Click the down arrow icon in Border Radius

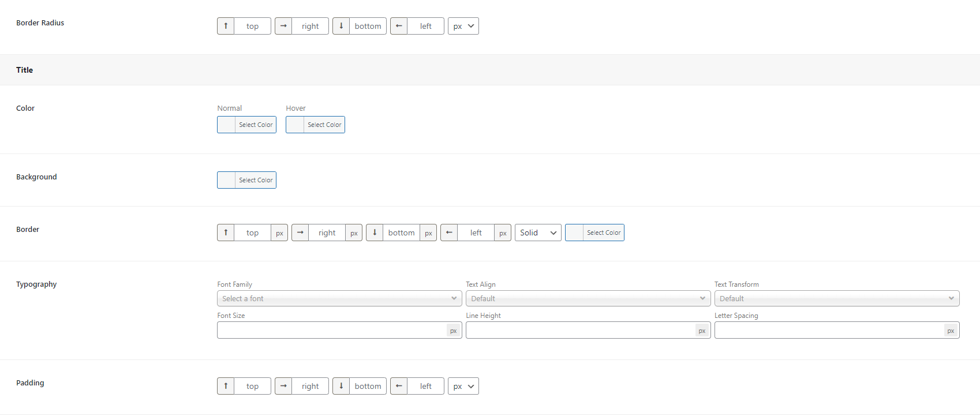coord(341,26)
